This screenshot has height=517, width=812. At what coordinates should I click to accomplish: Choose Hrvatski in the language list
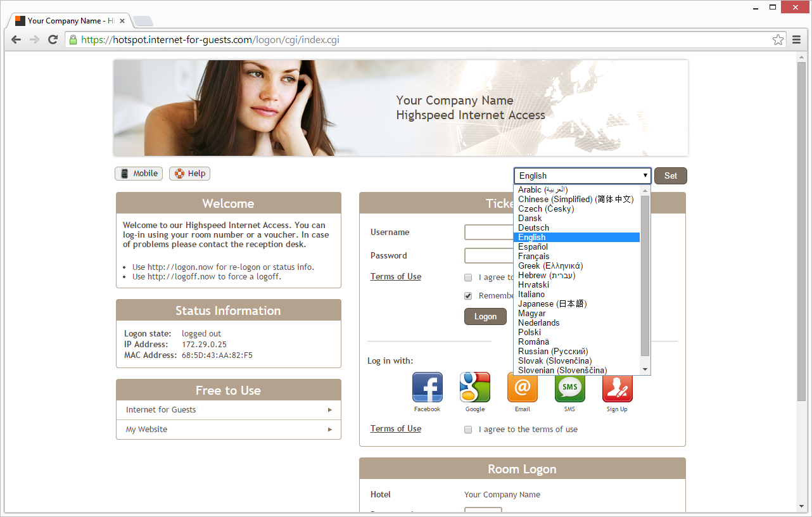pos(576,285)
